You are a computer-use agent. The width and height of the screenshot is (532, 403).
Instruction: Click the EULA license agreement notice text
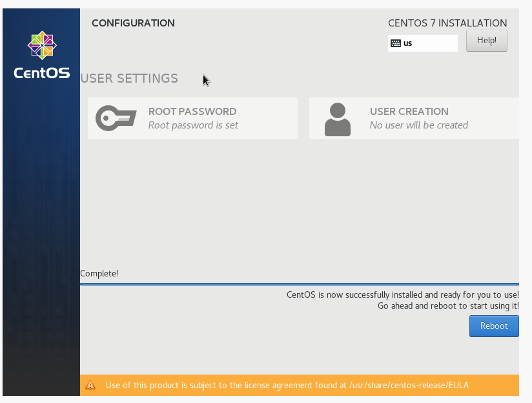point(287,386)
